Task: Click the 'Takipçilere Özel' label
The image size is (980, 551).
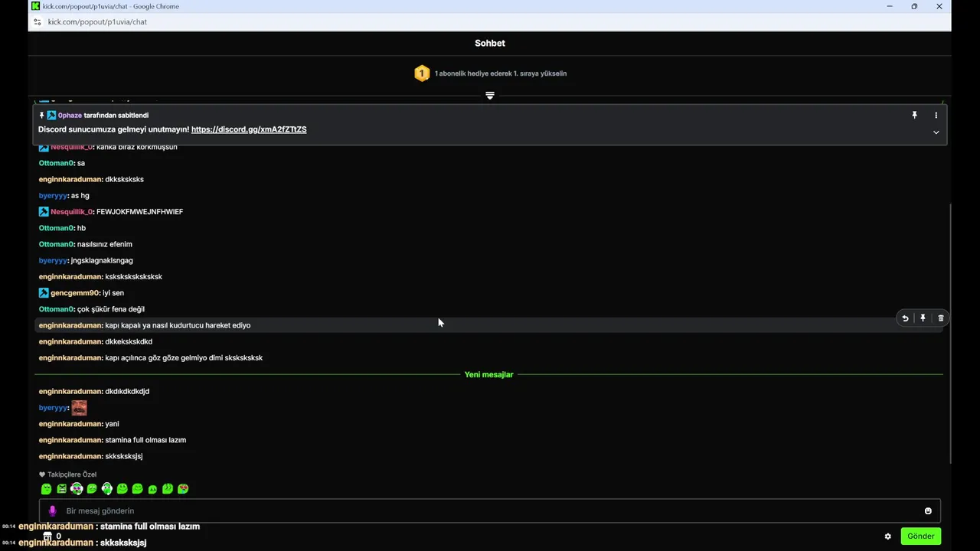Action: point(72,474)
